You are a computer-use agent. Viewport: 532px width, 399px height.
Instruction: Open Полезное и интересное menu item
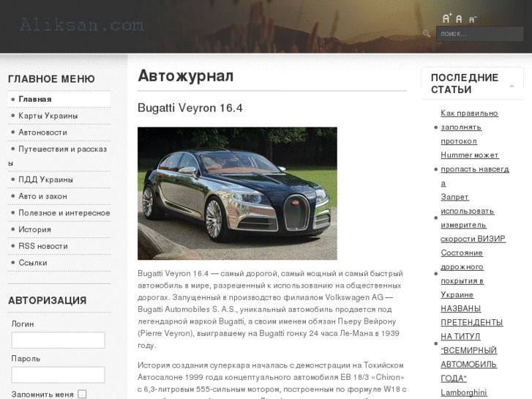coord(64,213)
